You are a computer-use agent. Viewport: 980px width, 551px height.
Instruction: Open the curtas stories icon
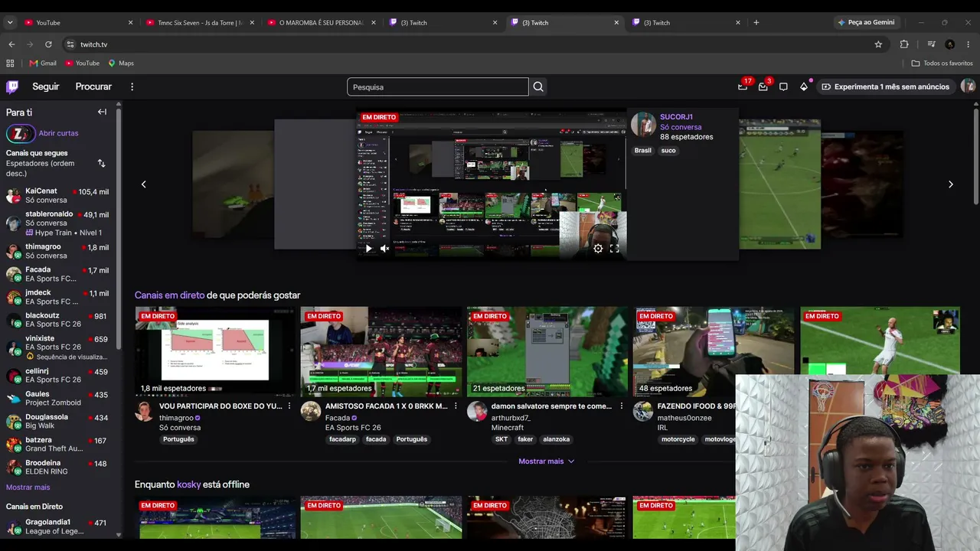pos(21,134)
